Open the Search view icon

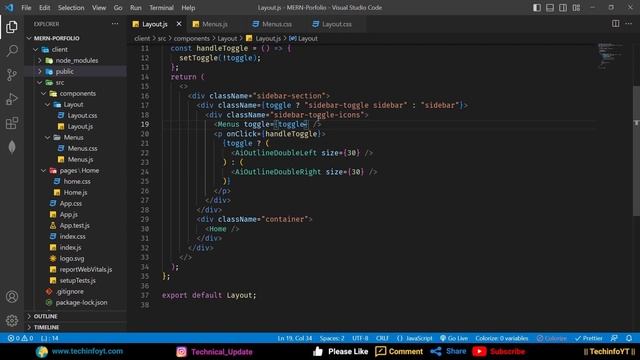click(x=12, y=51)
